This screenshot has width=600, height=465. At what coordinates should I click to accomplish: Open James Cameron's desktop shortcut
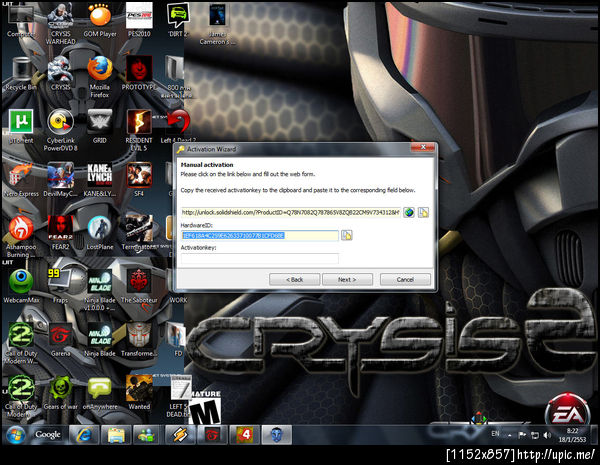[x=217, y=24]
